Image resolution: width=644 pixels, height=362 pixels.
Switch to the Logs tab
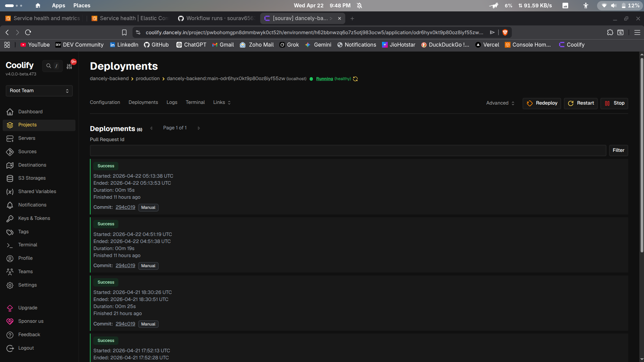coord(172,103)
